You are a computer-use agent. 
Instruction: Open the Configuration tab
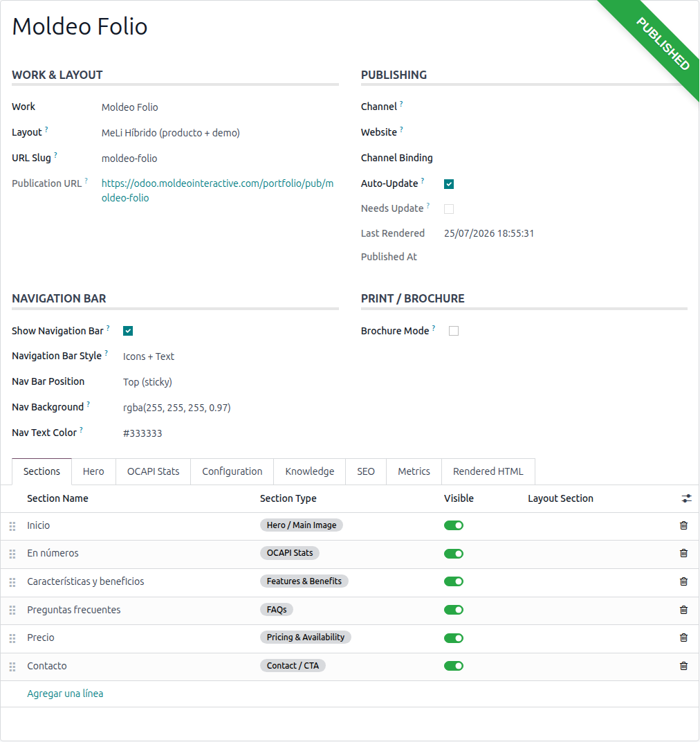tap(232, 472)
